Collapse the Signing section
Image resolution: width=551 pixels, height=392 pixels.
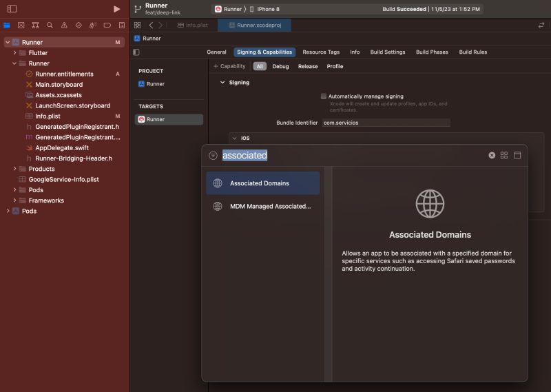222,82
